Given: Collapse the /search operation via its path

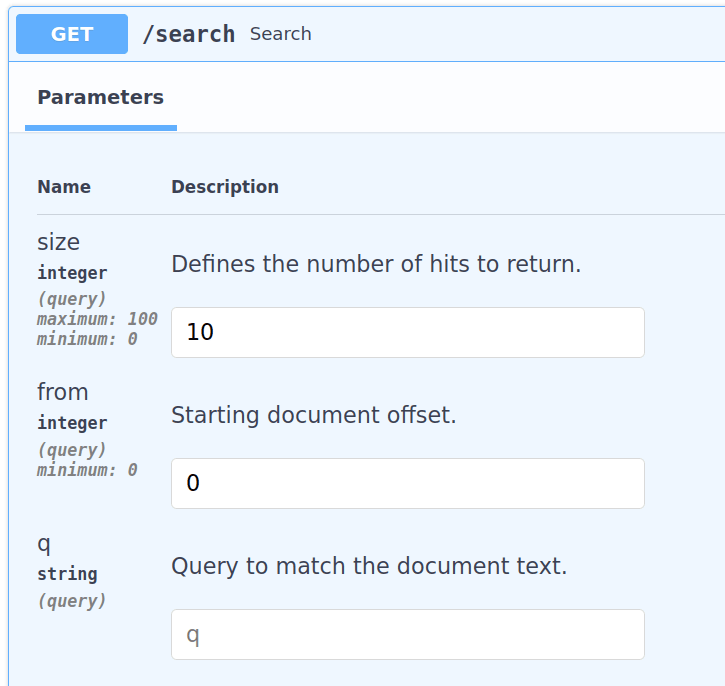Looking at the screenshot, I should click(188, 34).
